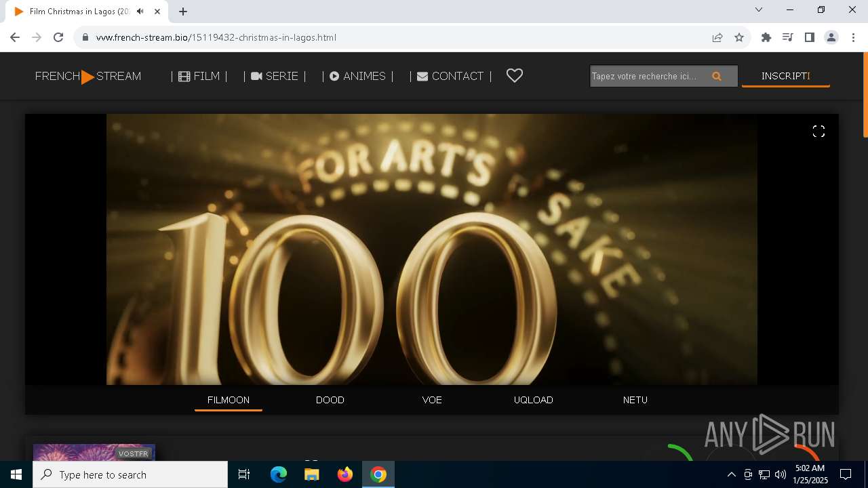Go back to previous page
This screenshot has width=868, height=488.
tap(15, 37)
